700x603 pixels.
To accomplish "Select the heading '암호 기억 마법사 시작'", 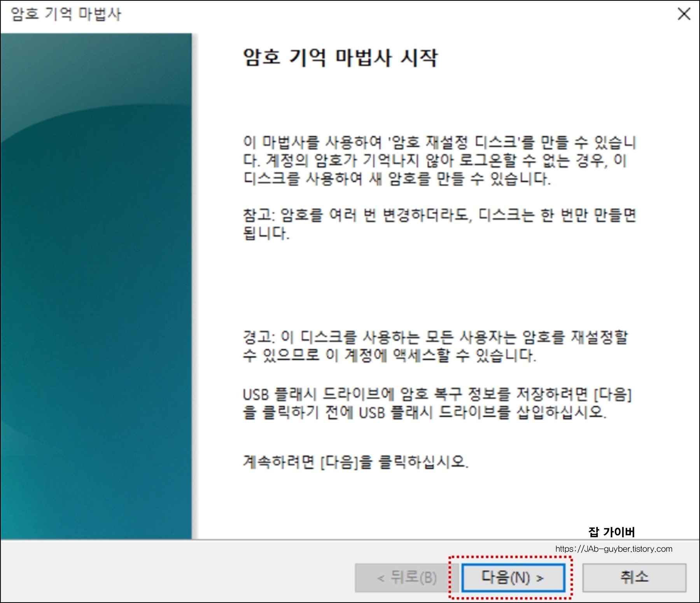I will point(340,58).
